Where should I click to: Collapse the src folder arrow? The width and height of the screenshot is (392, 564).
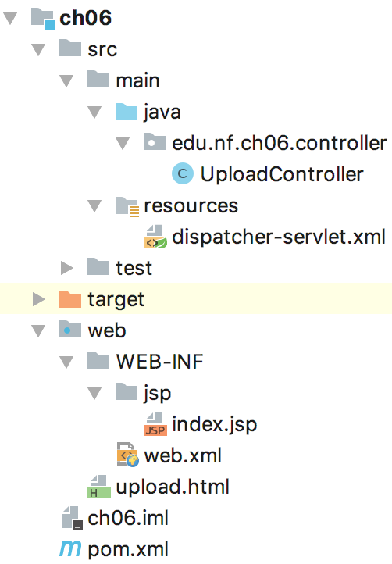38,50
